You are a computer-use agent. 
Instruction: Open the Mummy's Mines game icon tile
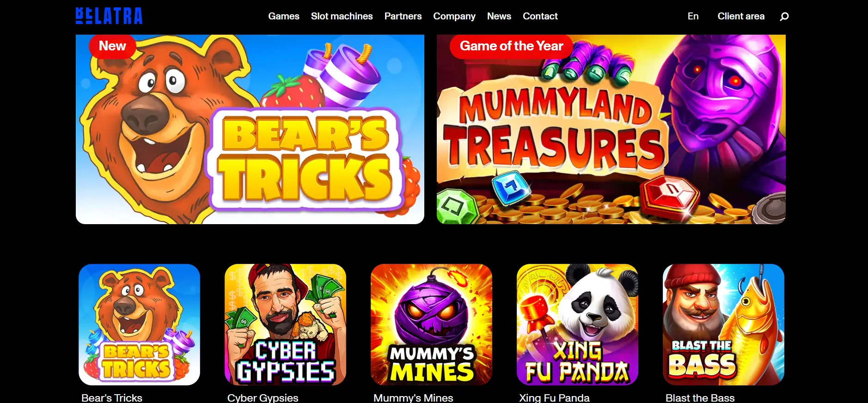(431, 324)
